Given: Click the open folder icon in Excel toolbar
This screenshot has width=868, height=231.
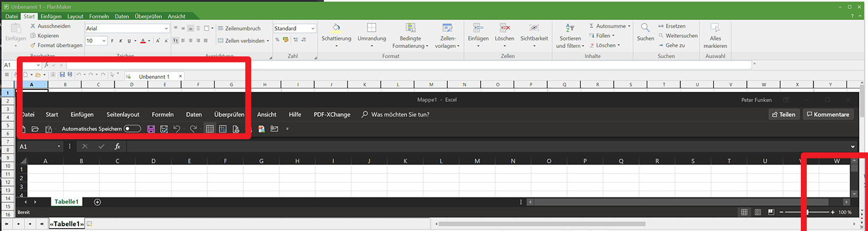Looking at the screenshot, I should [x=35, y=128].
